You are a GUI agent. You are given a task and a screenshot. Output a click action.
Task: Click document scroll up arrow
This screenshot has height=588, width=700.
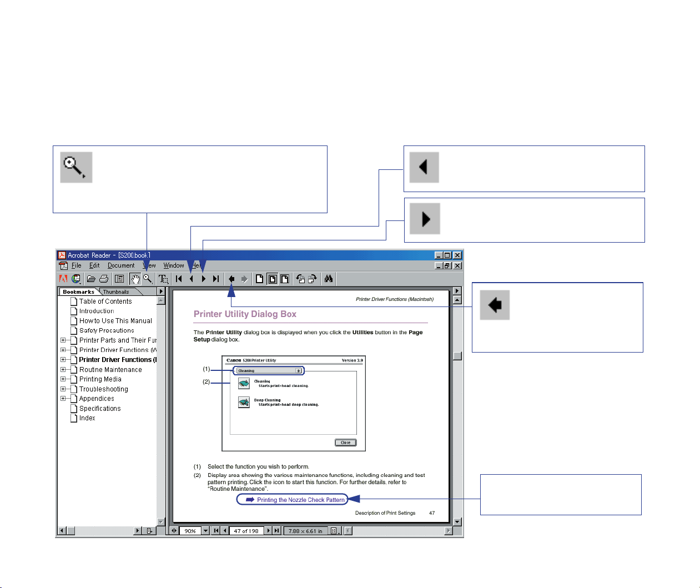[x=457, y=300]
